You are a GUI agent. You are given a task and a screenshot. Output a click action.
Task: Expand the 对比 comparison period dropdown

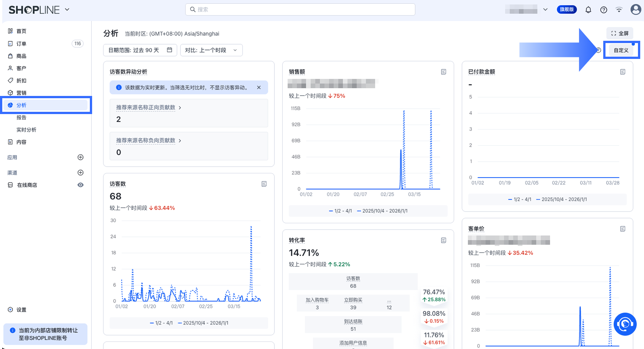coord(211,50)
